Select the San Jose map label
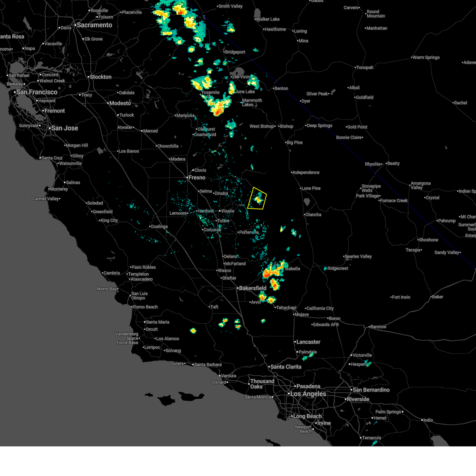476x476 pixels. 65,128
